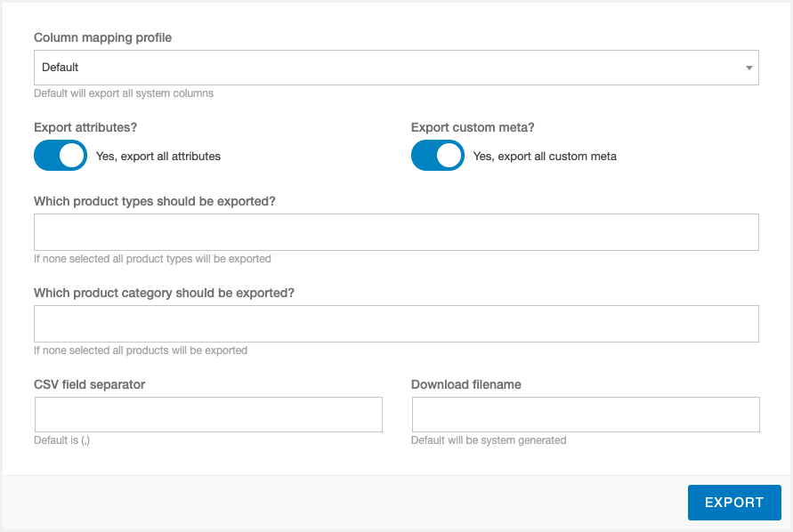The image size is (793, 532).
Task: Click the 'Export custom meta?' heading label
Action: [x=473, y=127]
